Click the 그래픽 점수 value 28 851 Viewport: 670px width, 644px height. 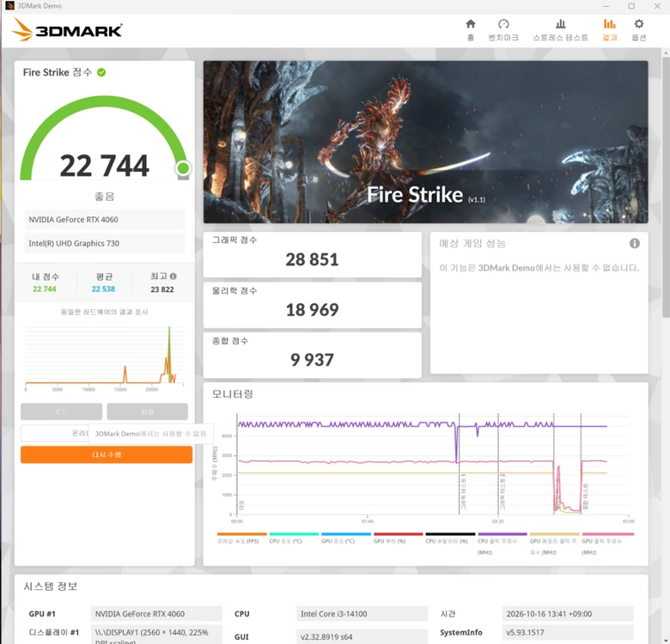[312, 259]
